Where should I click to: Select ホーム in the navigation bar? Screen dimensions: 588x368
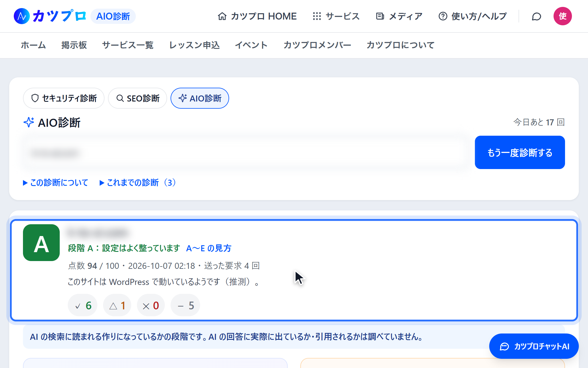pyautogui.click(x=33, y=45)
